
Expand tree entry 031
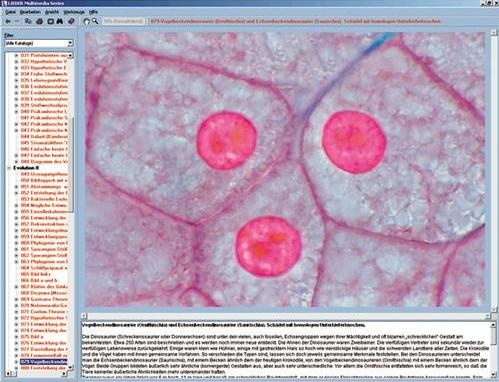pos(16,55)
